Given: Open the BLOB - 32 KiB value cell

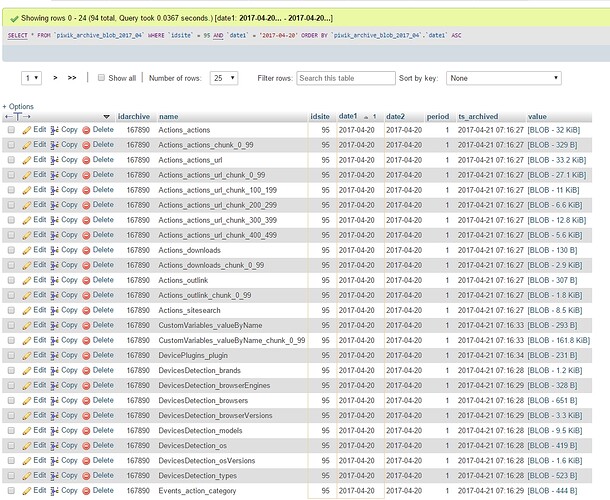Looking at the screenshot, I should (x=554, y=130).
